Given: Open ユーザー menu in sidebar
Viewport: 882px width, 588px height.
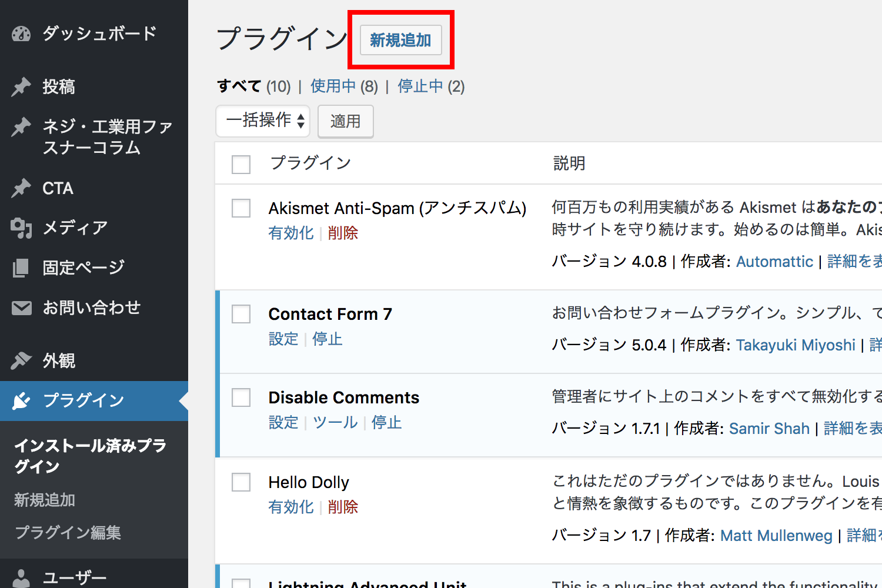Looking at the screenshot, I should 94,577.
